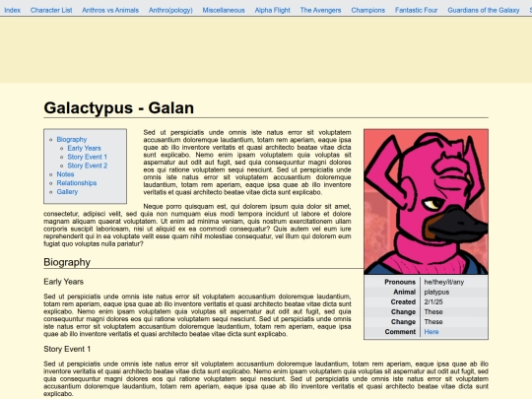Click the Story Event 1 subheading
This screenshot has height=399, width=532.
pyautogui.click(x=67, y=349)
